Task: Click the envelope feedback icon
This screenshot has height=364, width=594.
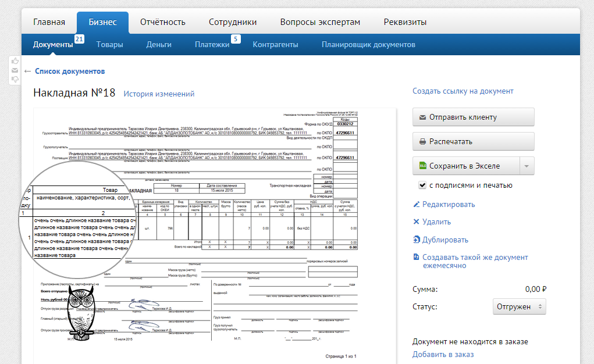Action: point(15,70)
